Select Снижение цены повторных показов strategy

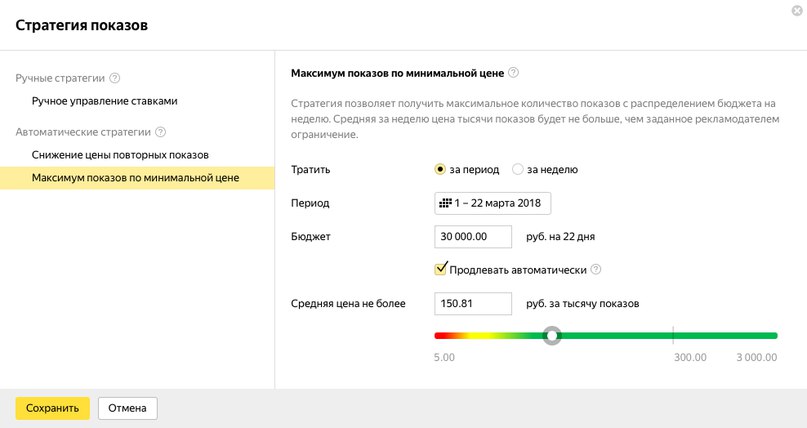coord(120,155)
